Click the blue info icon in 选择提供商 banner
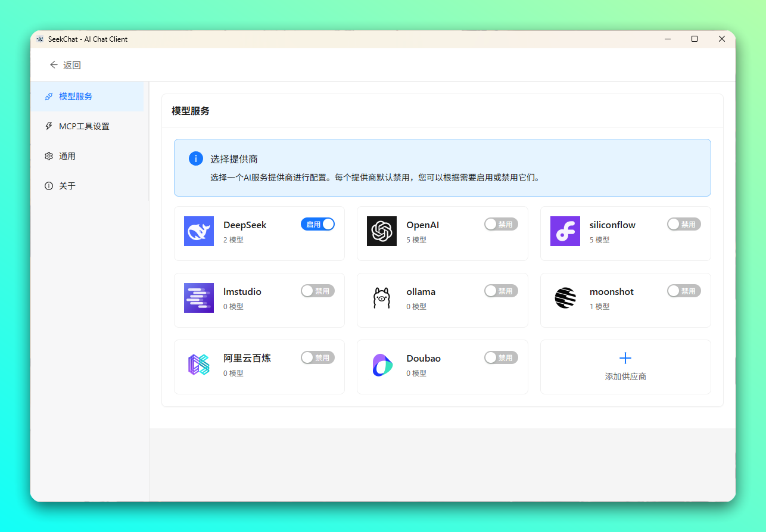 (x=196, y=158)
